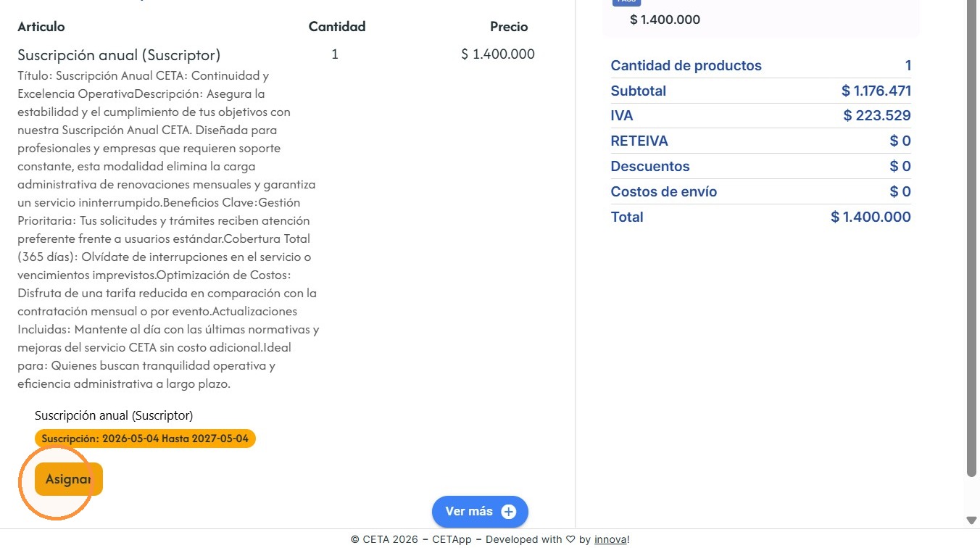Click the Subtotal row in the summary
This screenshot has height=548, width=980.
pos(761,91)
